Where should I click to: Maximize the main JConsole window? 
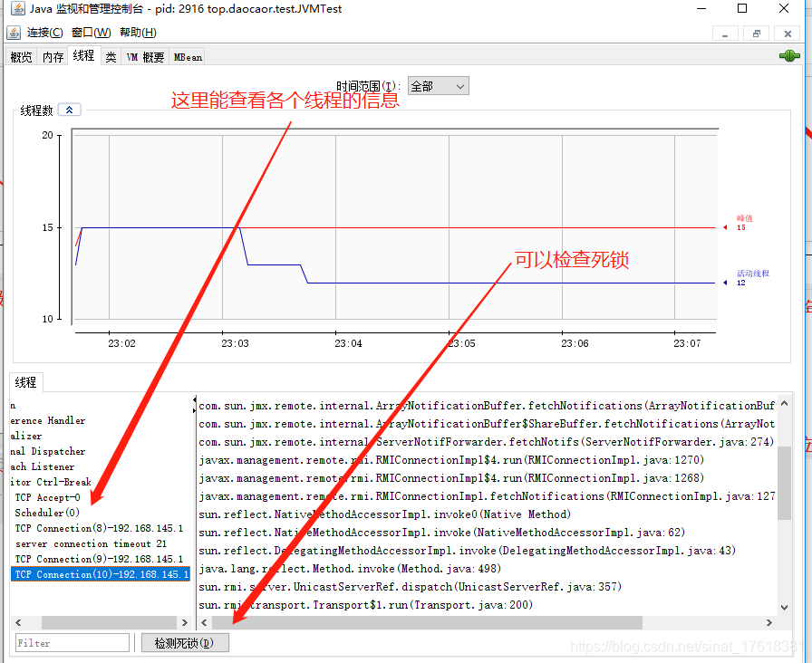(x=742, y=8)
